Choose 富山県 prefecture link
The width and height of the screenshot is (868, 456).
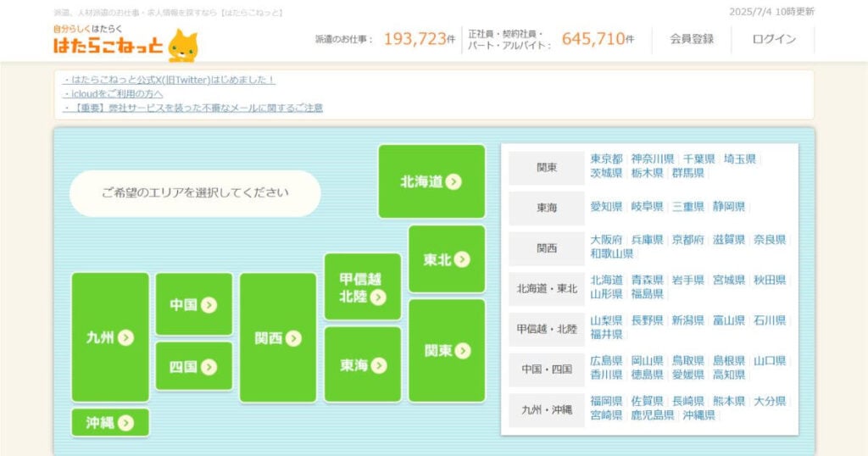pos(729,320)
